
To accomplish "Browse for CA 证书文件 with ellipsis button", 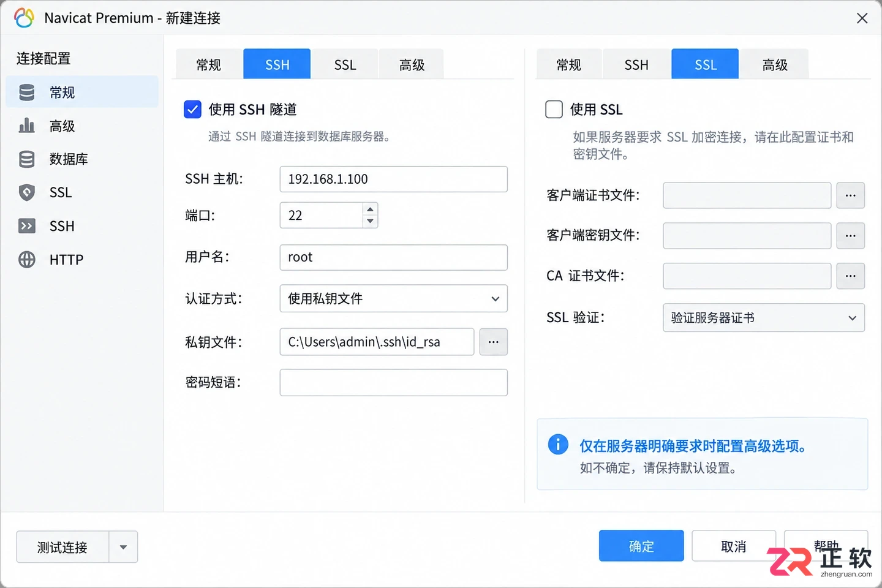I will point(851,276).
